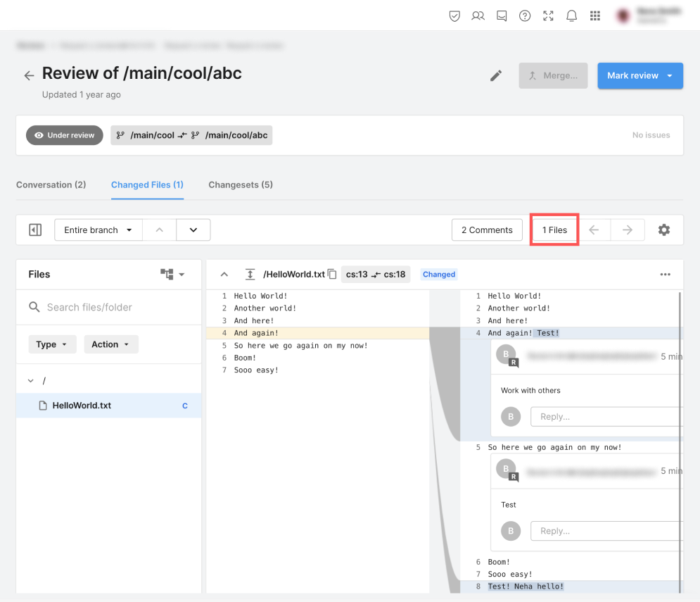Open the notifications bell icon

point(572,15)
